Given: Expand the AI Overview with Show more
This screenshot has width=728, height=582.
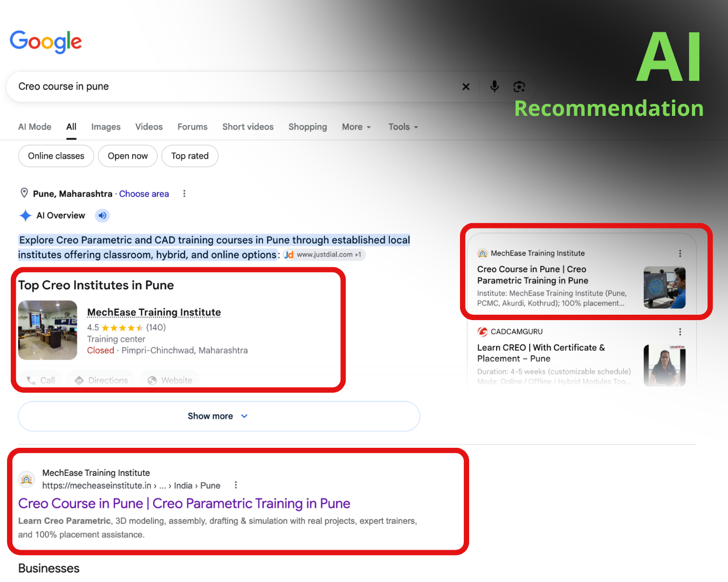Looking at the screenshot, I should click(x=219, y=416).
